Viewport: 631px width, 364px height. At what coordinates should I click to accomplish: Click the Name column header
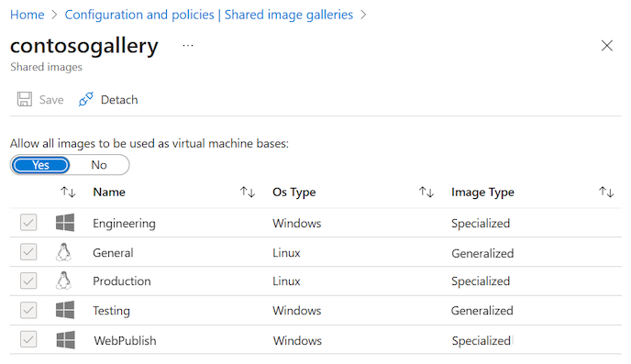(109, 193)
